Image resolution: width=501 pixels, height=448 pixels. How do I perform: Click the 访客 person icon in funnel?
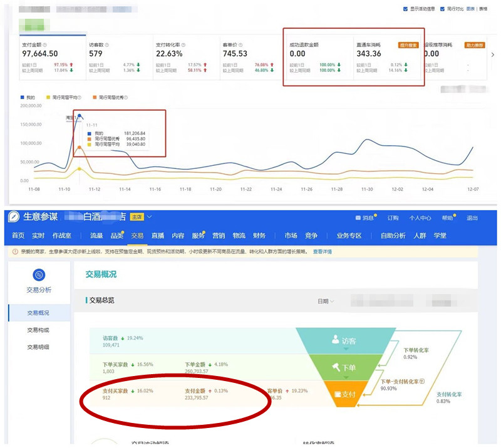tap(336, 341)
